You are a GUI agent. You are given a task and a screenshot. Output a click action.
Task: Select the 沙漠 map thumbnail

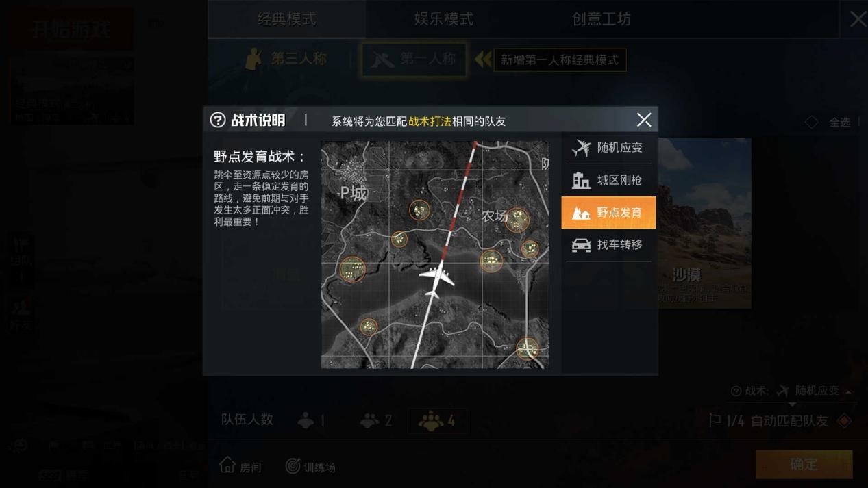[x=705, y=223]
